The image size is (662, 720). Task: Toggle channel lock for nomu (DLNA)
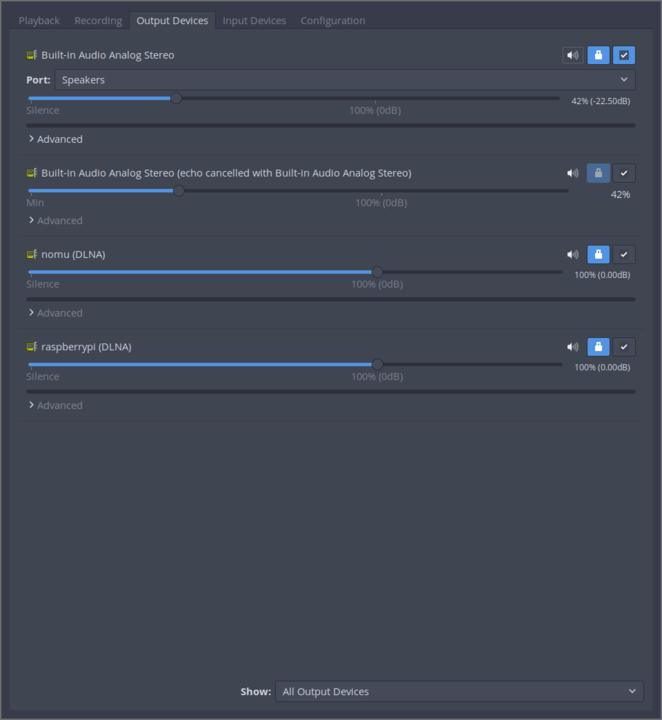click(598, 255)
